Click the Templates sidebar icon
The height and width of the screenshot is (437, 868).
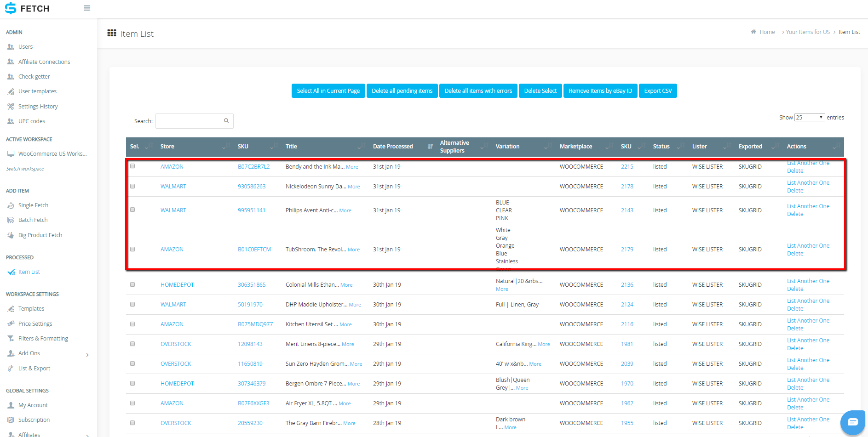(x=11, y=309)
